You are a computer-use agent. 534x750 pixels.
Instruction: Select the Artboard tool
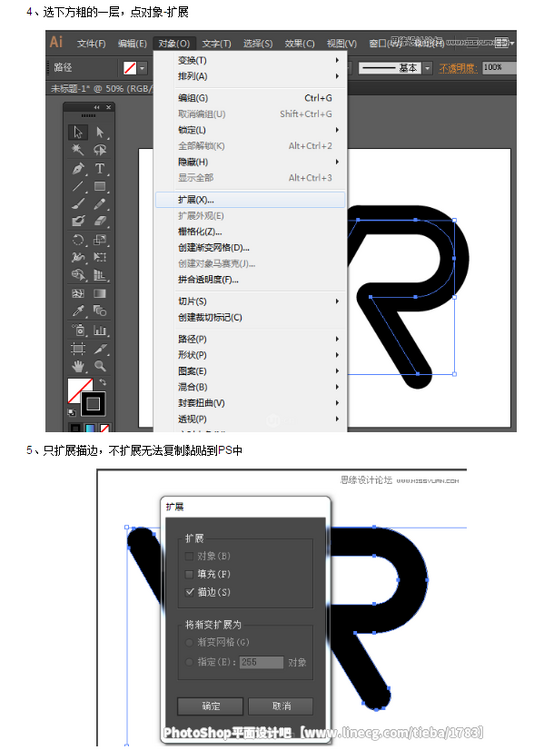78,349
